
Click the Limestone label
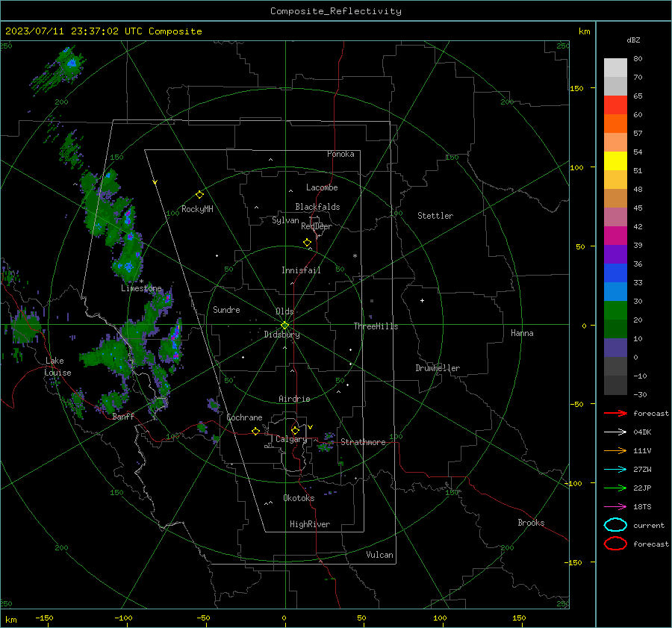[141, 288]
